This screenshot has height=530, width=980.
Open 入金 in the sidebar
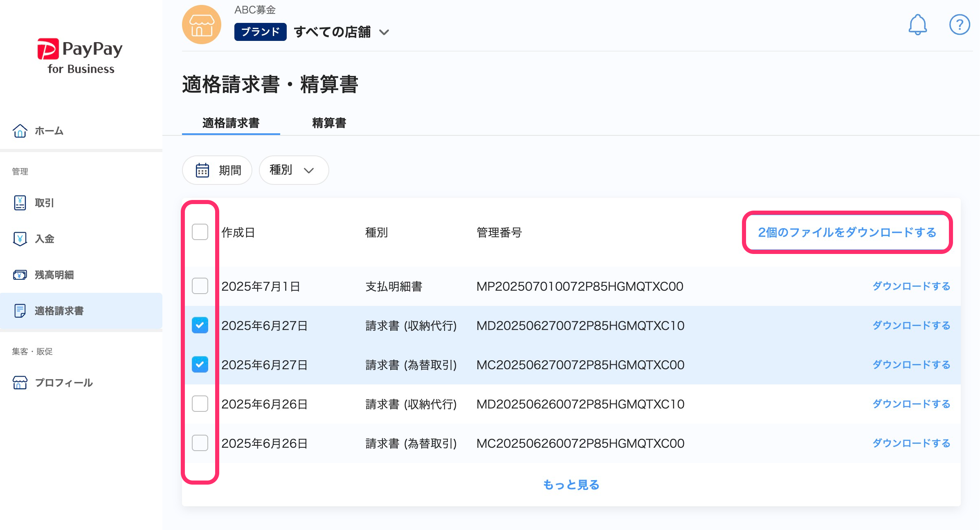point(81,239)
